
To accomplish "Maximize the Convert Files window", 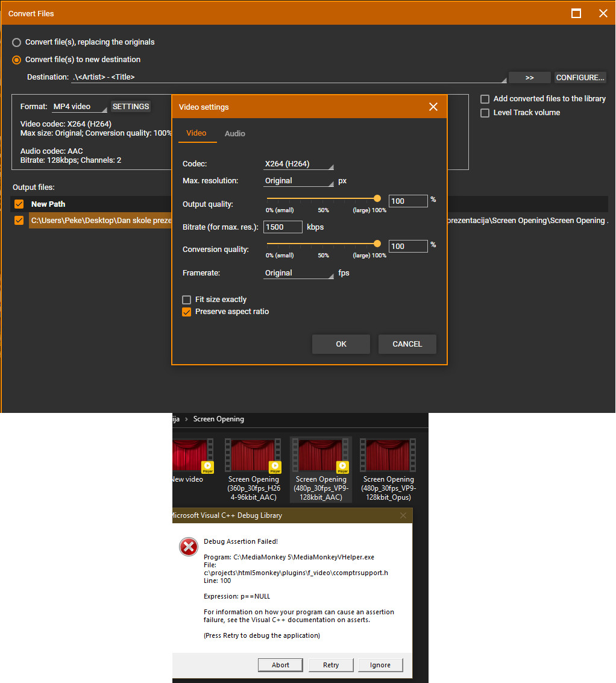I will (576, 13).
